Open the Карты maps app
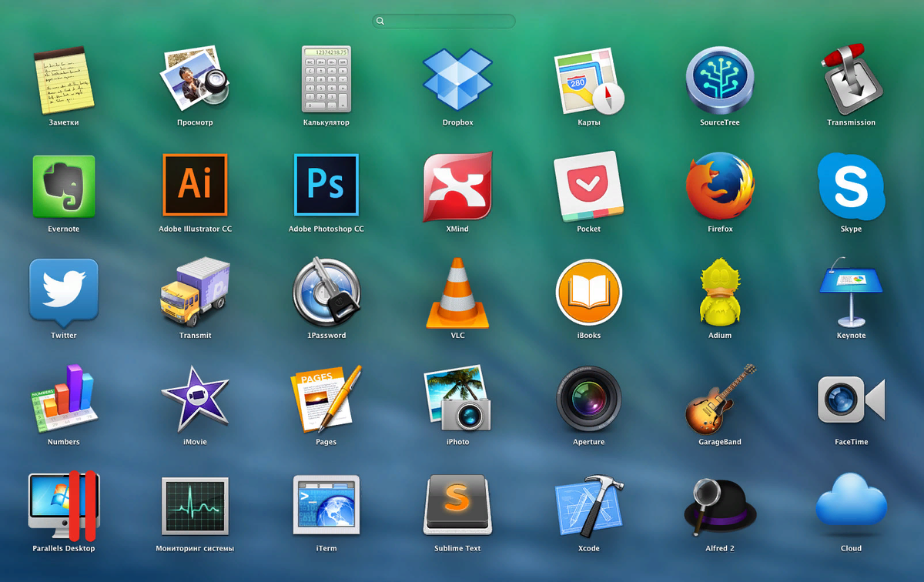Screen dimensions: 924x582 pyautogui.click(x=589, y=80)
